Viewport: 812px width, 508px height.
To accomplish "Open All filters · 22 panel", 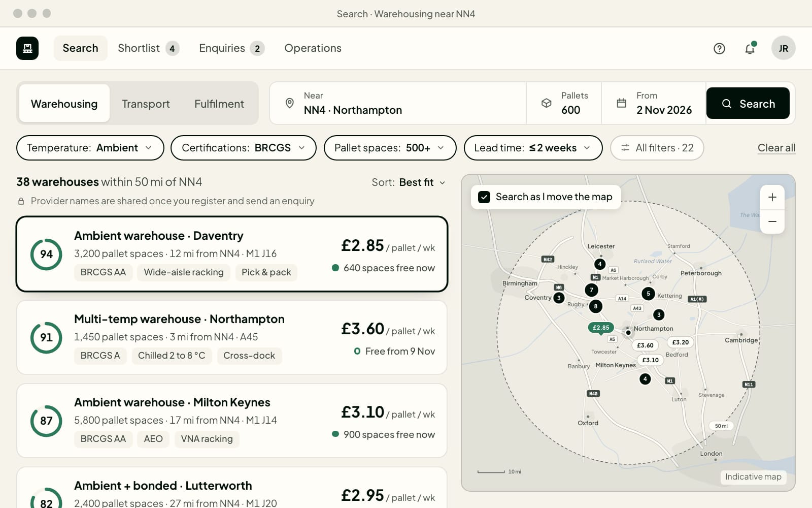I will [x=657, y=148].
